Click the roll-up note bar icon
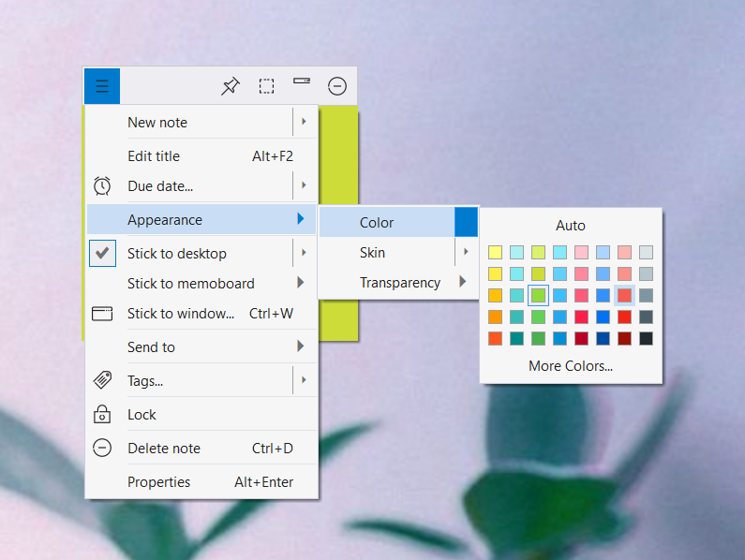745x560 pixels. click(x=302, y=81)
